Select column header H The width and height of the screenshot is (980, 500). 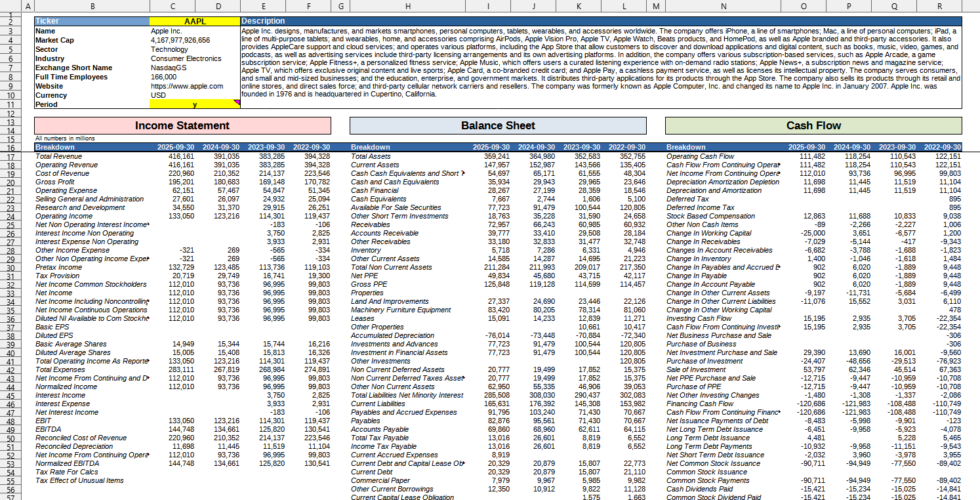(x=408, y=6)
